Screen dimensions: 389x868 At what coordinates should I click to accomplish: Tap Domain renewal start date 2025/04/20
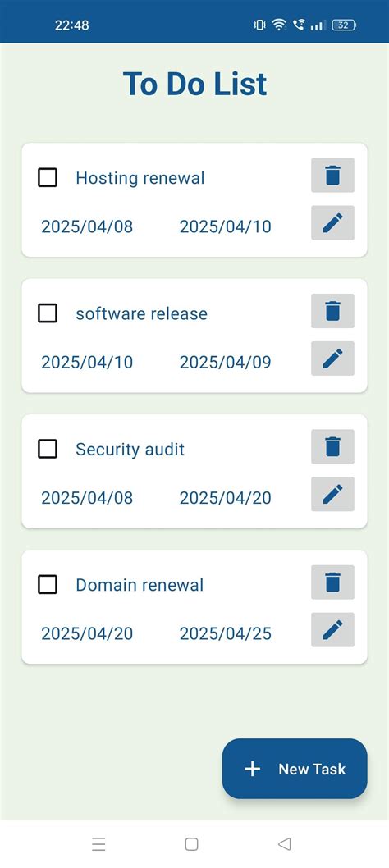coord(87,633)
